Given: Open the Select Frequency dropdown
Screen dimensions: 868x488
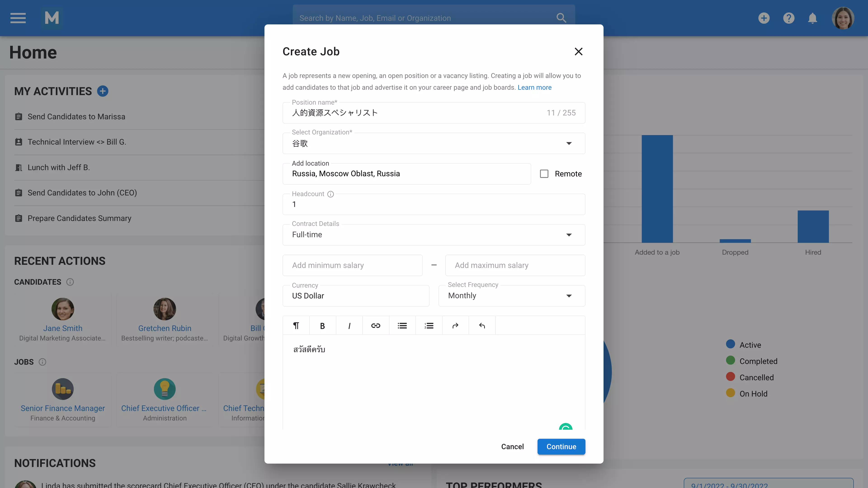Looking at the screenshot, I should coord(569,296).
